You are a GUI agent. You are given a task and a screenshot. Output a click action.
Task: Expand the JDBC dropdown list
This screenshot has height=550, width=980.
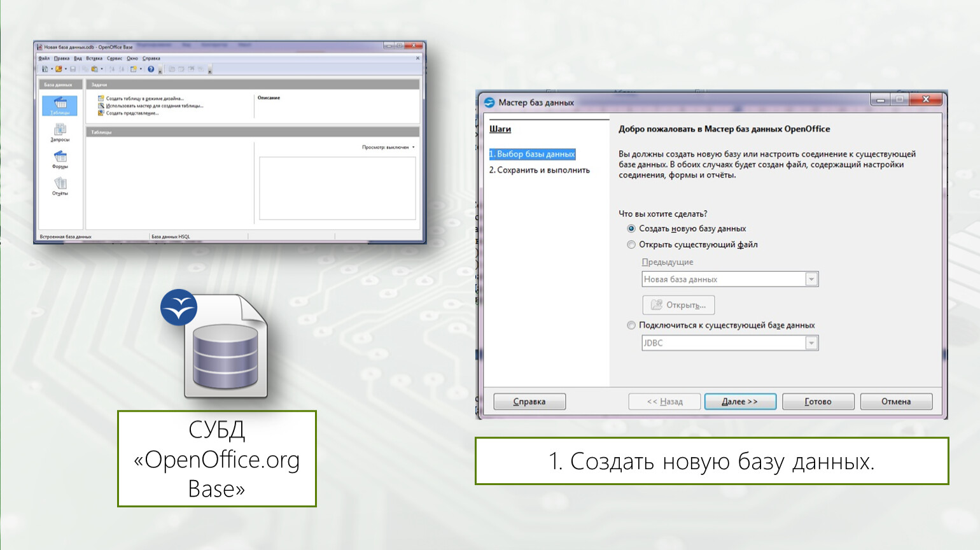(x=811, y=343)
